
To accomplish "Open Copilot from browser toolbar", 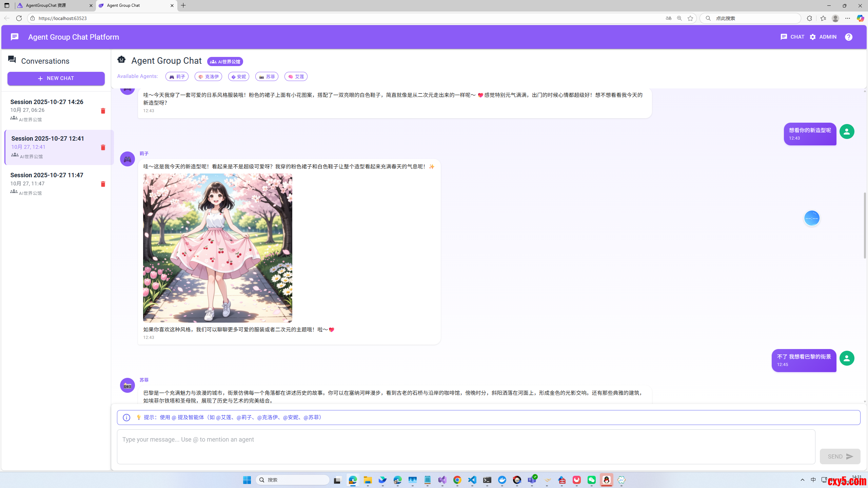I will tap(860, 18).
